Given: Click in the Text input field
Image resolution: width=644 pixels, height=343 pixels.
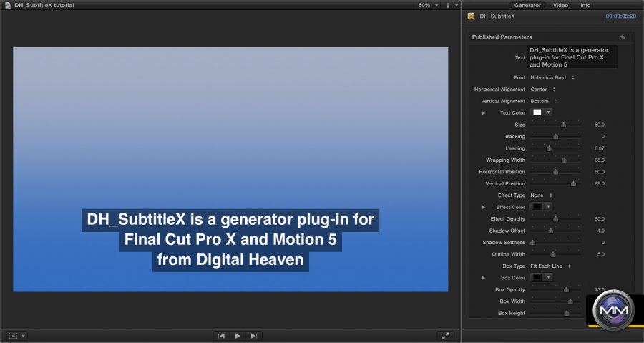Looking at the screenshot, I should point(572,57).
